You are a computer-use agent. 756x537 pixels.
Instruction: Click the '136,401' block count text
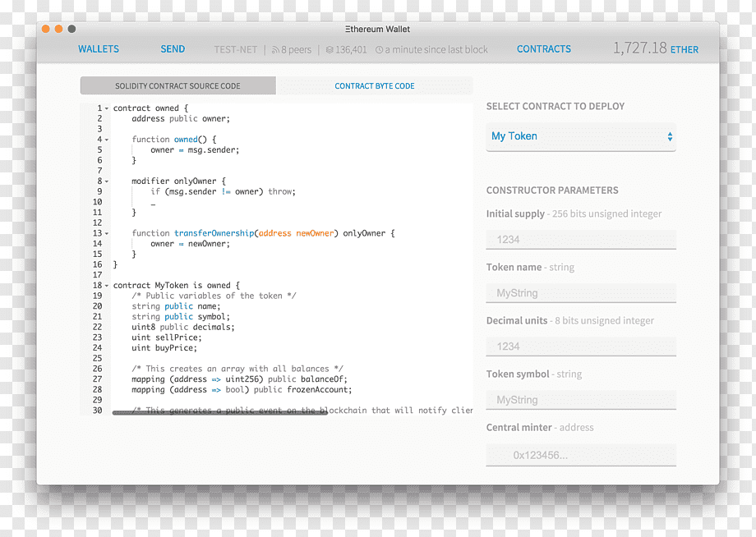[351, 49]
